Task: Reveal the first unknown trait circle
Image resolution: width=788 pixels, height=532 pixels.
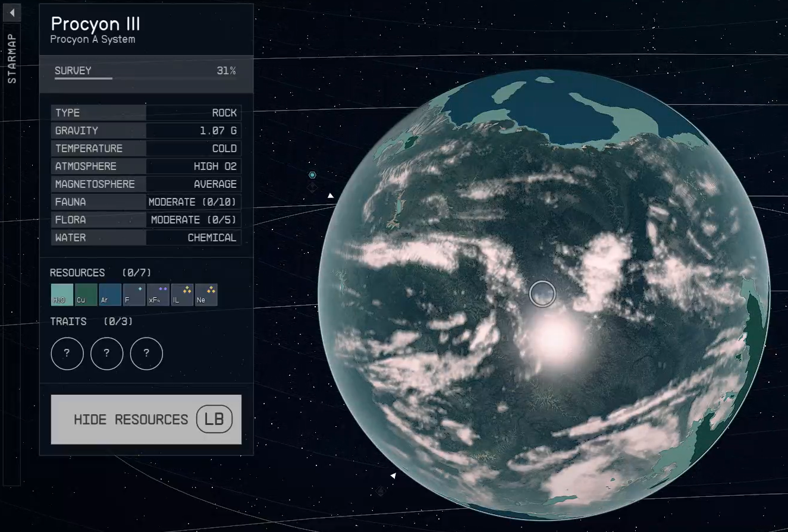Action: (x=67, y=353)
